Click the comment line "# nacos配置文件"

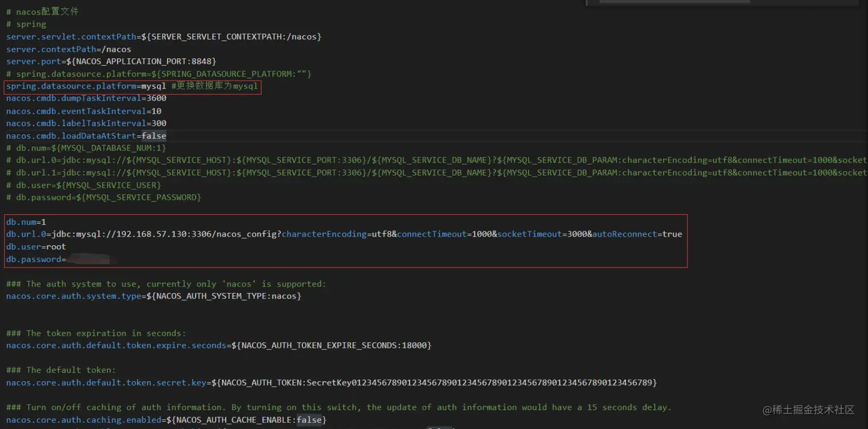pyautogui.click(x=42, y=11)
